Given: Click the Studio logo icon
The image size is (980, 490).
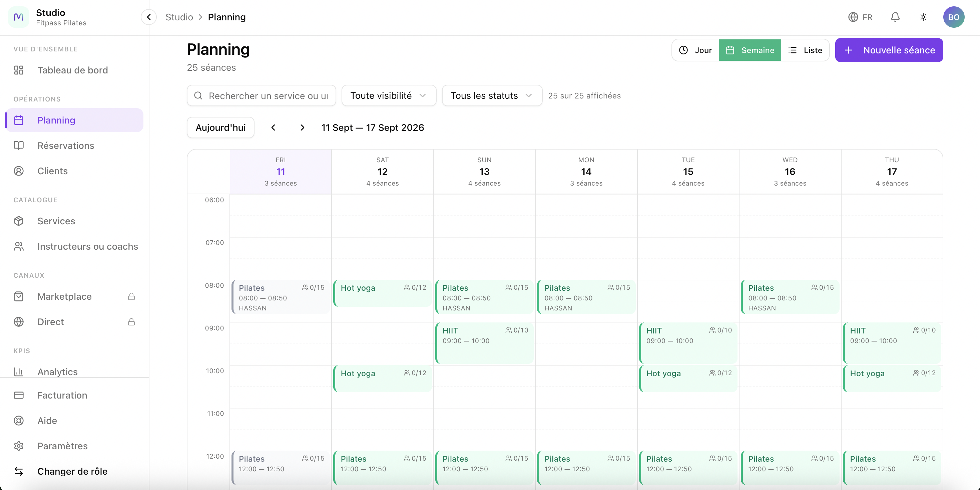Looking at the screenshot, I should tap(18, 17).
